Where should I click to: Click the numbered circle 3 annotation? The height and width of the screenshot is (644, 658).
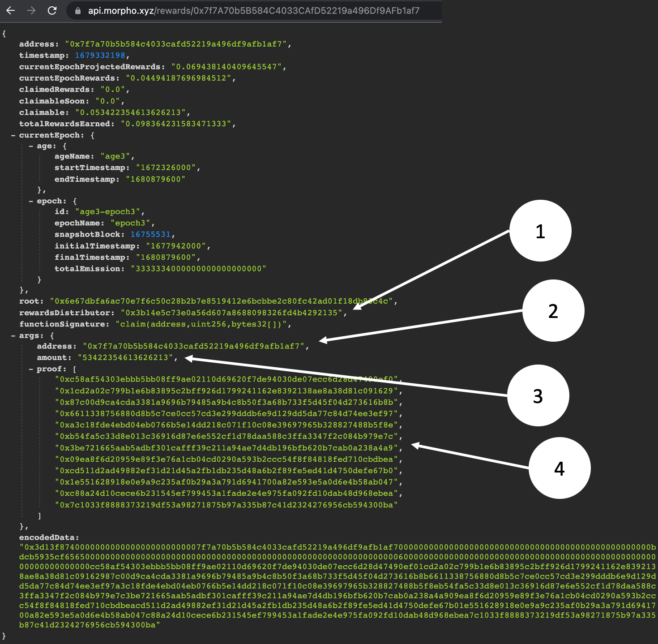click(538, 396)
